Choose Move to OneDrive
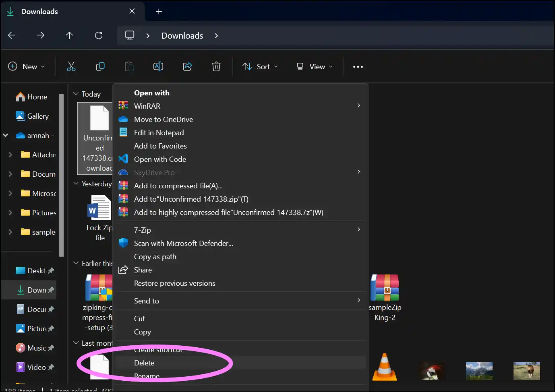555x392 pixels. point(241,120)
